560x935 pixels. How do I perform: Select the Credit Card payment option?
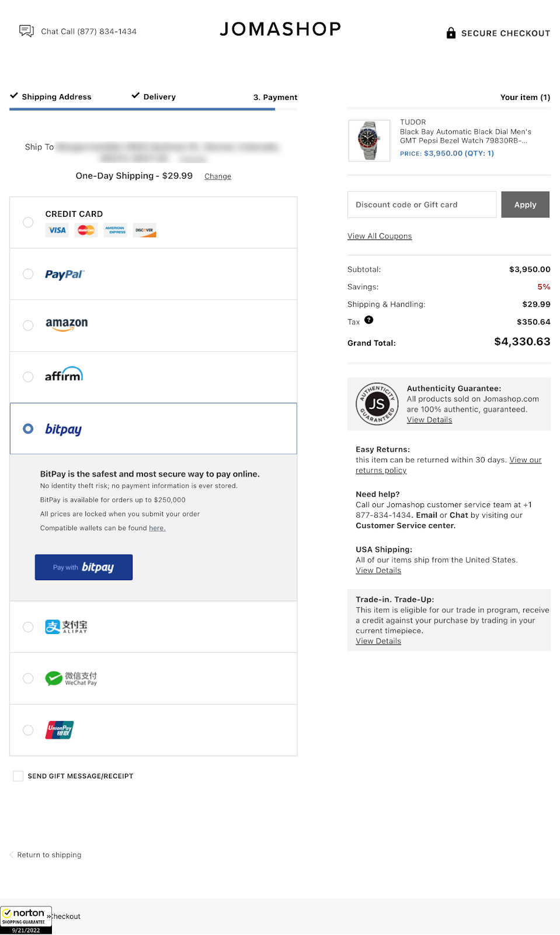[28, 222]
